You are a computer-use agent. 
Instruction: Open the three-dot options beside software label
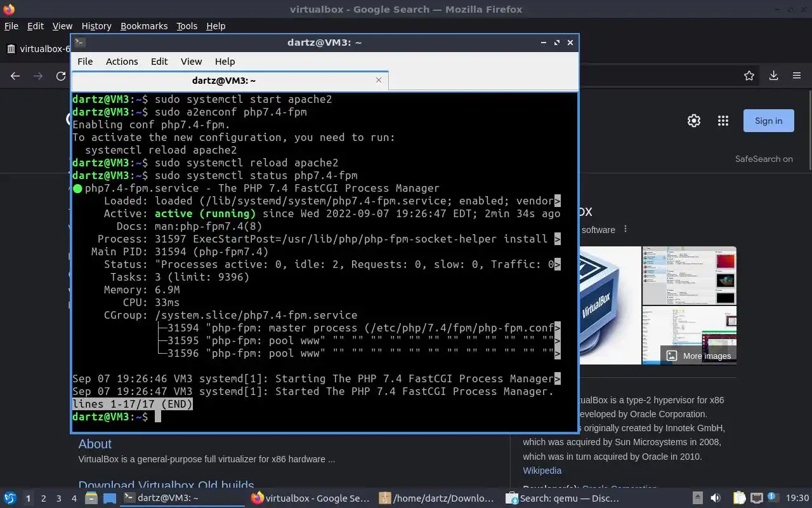(625, 229)
